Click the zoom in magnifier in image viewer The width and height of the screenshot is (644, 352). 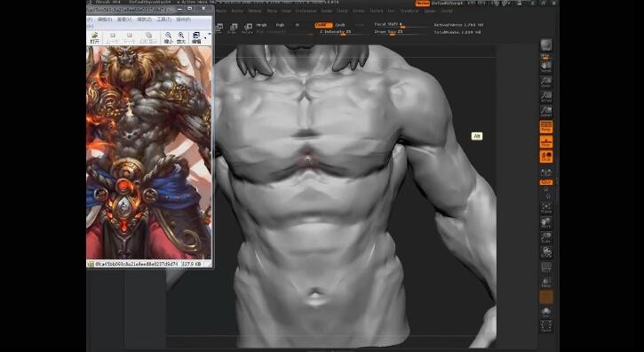(x=181, y=37)
